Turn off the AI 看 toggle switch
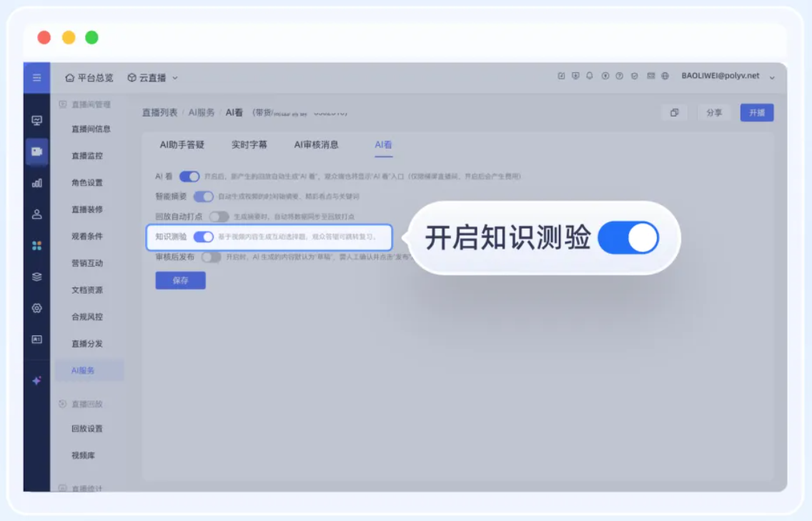This screenshot has height=521, width=812. click(x=189, y=177)
